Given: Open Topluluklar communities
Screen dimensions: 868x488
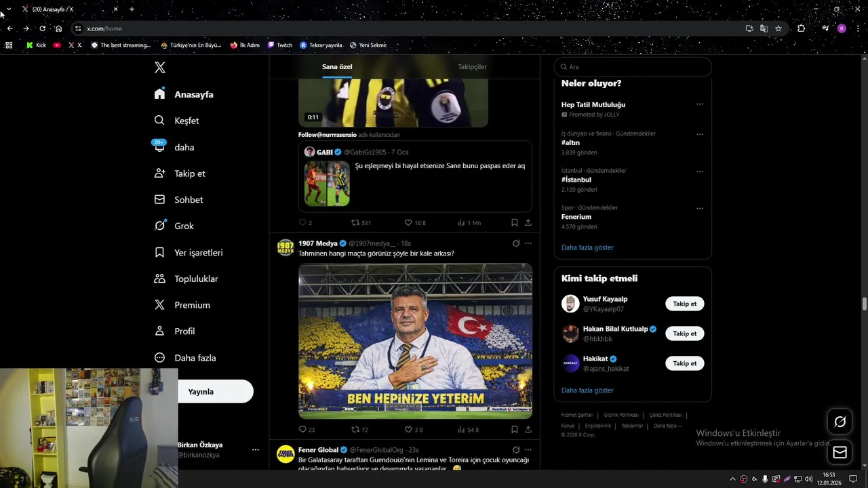Looking at the screenshot, I should (186, 279).
